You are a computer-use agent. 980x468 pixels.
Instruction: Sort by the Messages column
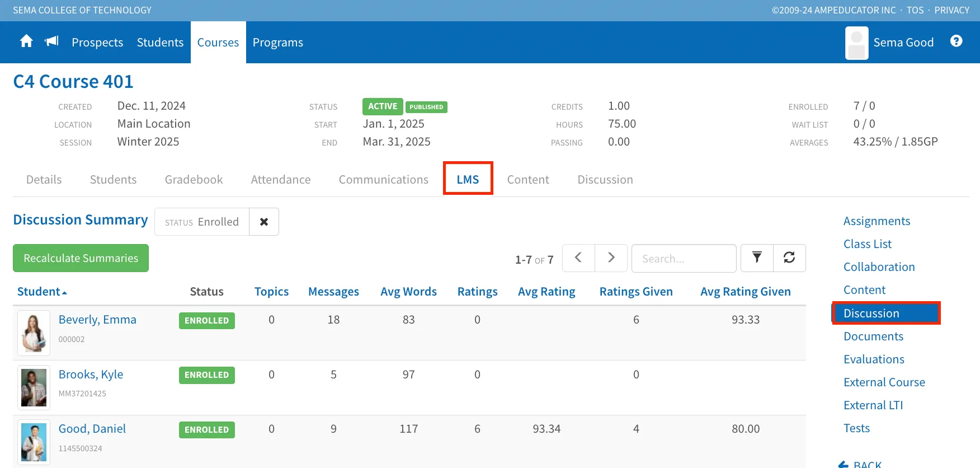pyautogui.click(x=333, y=292)
